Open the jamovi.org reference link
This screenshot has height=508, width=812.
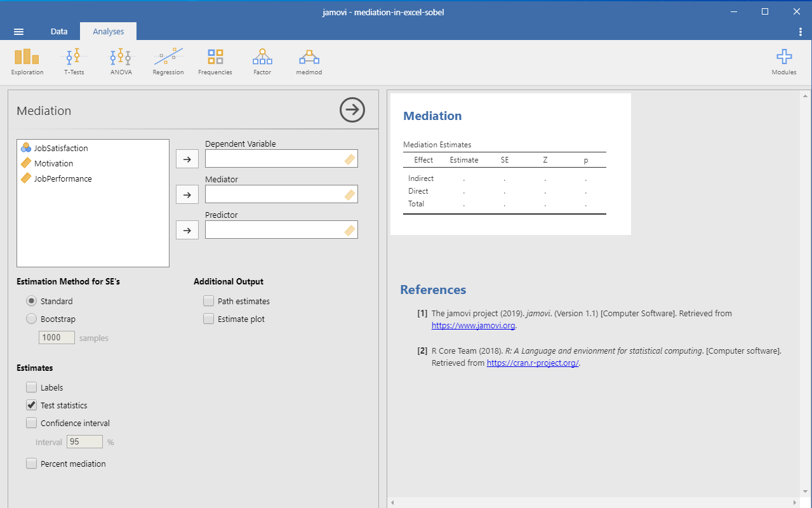[474, 326]
